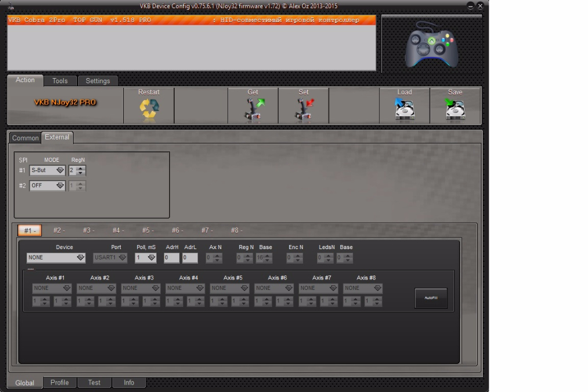Select external device tab #1
The width and height of the screenshot is (588, 392).
click(x=30, y=231)
